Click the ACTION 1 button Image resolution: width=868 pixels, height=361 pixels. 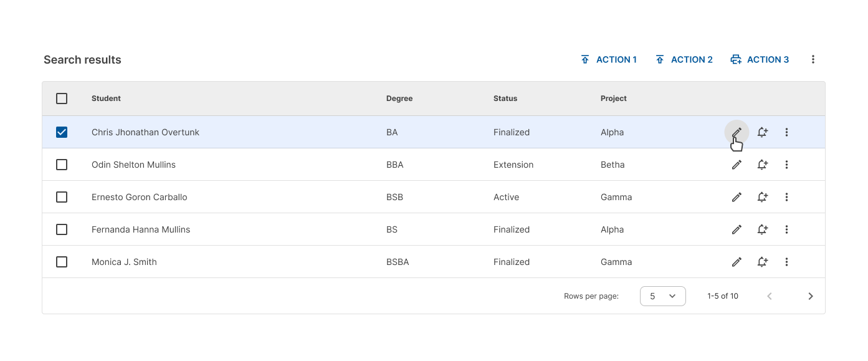[609, 60]
